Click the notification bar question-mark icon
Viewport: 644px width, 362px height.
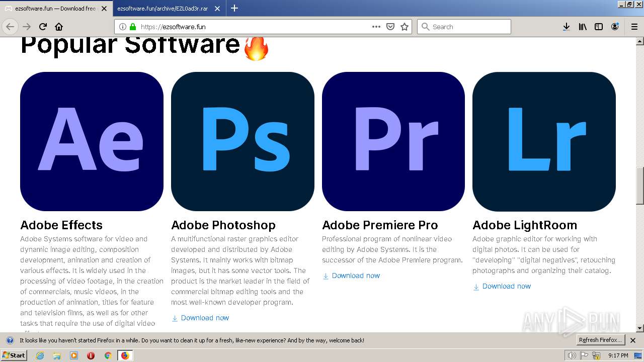coord(10,340)
